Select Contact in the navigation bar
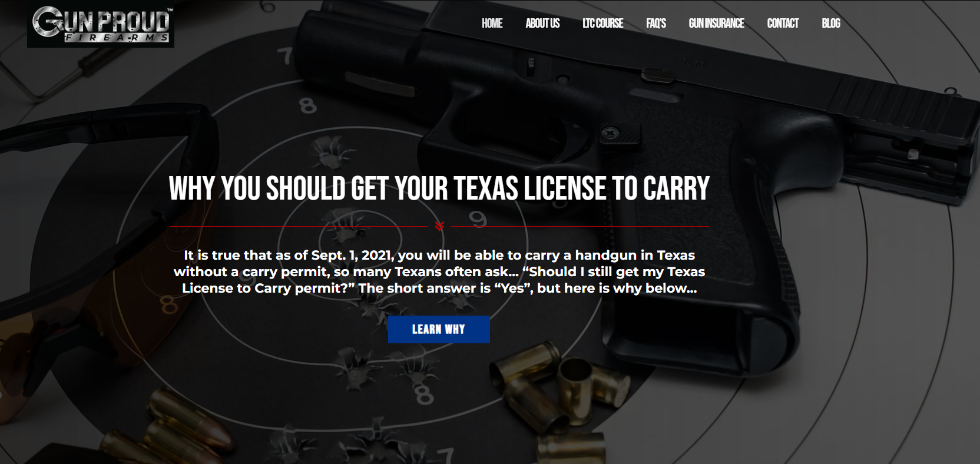The width and height of the screenshot is (980, 464). pyautogui.click(x=783, y=24)
